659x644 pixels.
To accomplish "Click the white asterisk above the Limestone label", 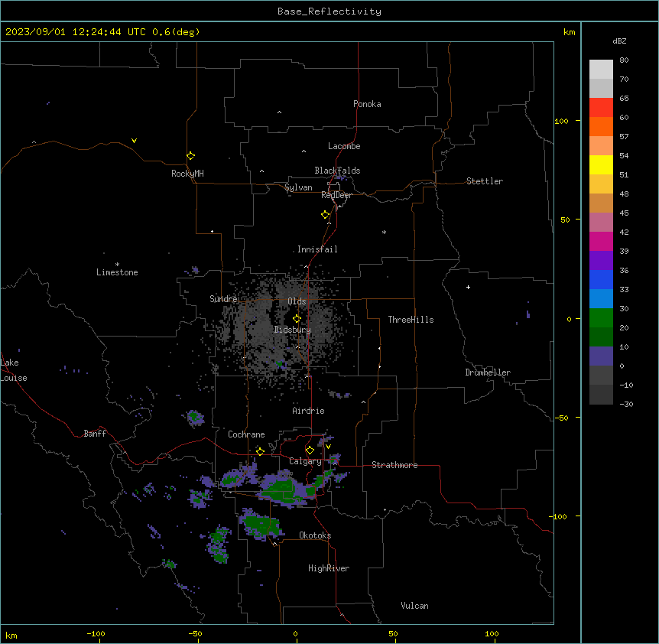I will [117, 264].
